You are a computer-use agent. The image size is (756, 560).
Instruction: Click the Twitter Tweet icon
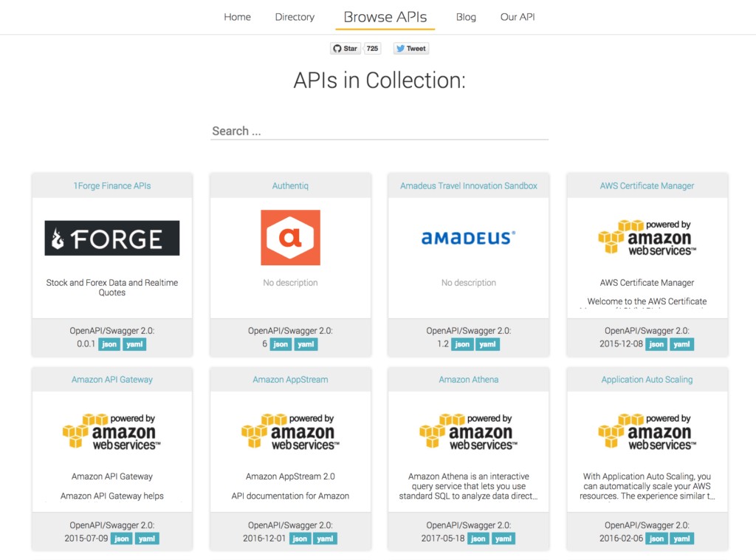399,48
